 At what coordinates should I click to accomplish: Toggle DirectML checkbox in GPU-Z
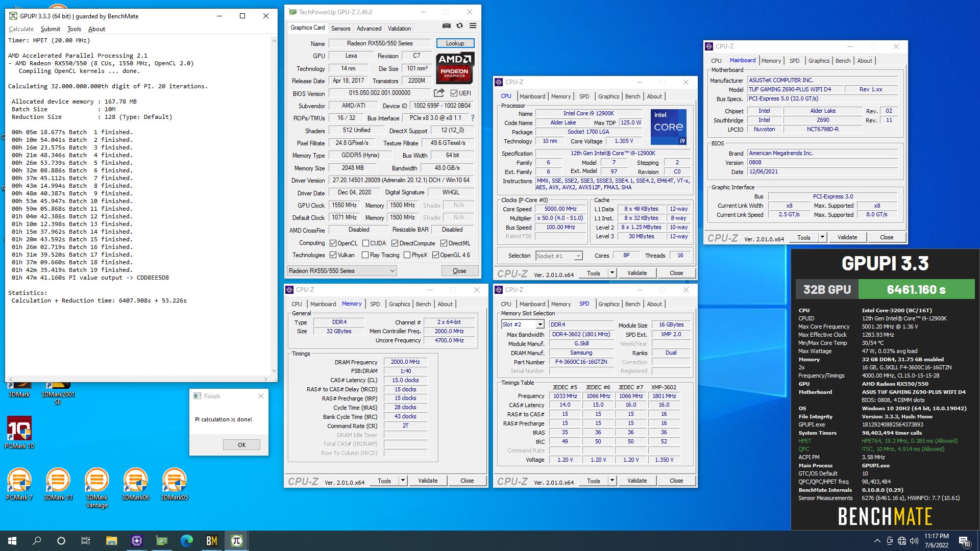(x=444, y=243)
